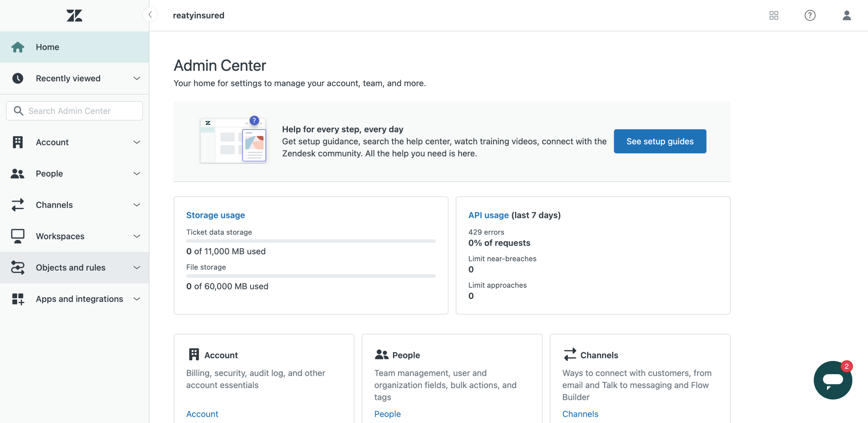Click the Account building icon in the sidebar
The width and height of the screenshot is (868, 423).
point(18,142)
